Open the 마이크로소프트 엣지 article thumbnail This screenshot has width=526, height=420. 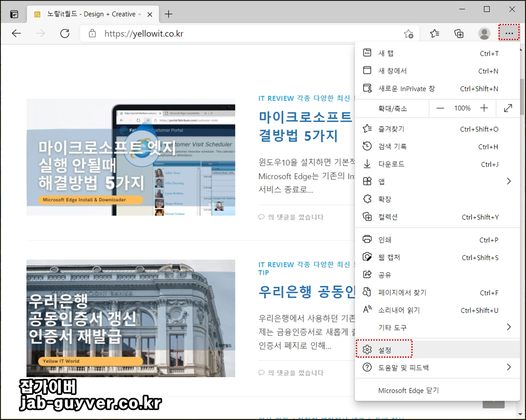[x=131, y=157]
